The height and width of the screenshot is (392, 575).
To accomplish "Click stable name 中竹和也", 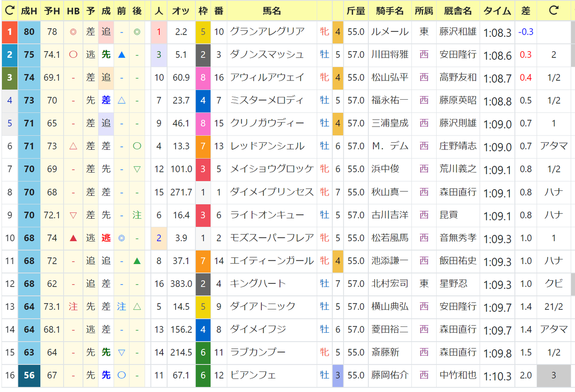I will click(x=458, y=375).
